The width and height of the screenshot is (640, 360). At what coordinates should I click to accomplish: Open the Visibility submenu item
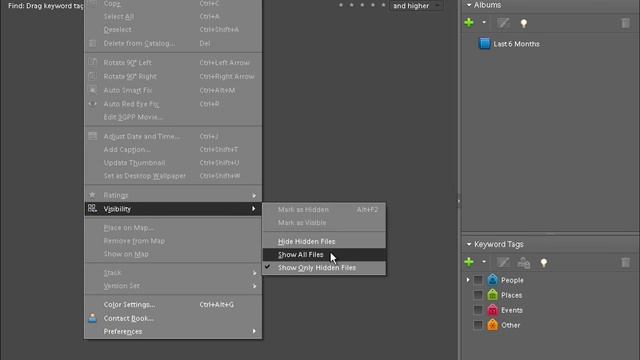pos(173,209)
